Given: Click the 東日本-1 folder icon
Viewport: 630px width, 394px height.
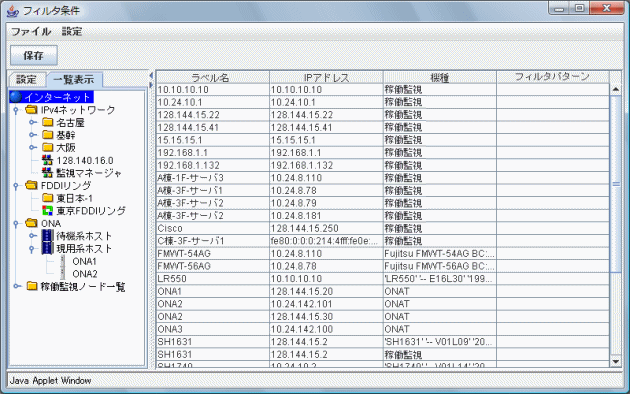Looking at the screenshot, I should (48, 198).
